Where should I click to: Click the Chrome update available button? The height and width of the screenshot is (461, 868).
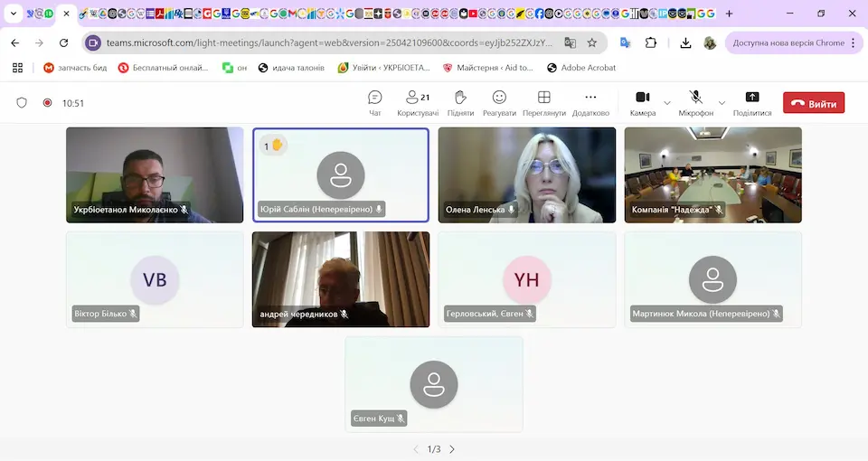click(788, 42)
